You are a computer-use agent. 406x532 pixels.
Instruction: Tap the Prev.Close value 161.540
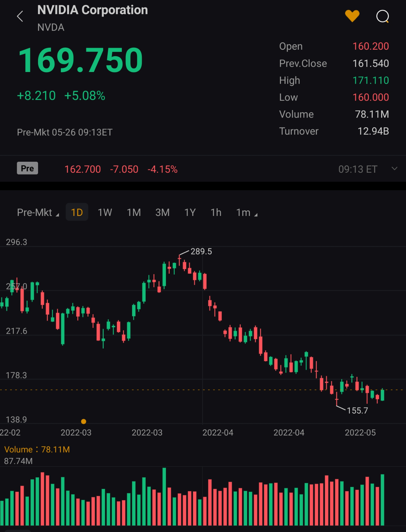tap(371, 63)
